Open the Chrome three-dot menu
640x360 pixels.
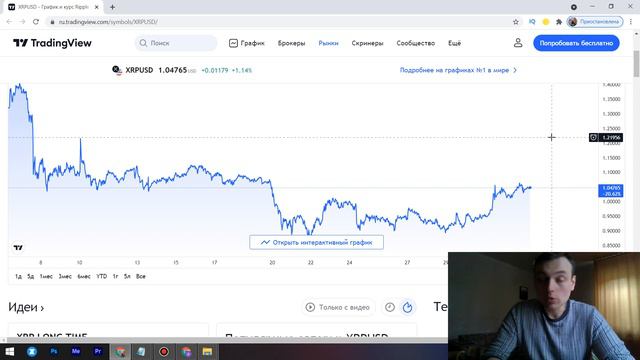(x=631, y=22)
